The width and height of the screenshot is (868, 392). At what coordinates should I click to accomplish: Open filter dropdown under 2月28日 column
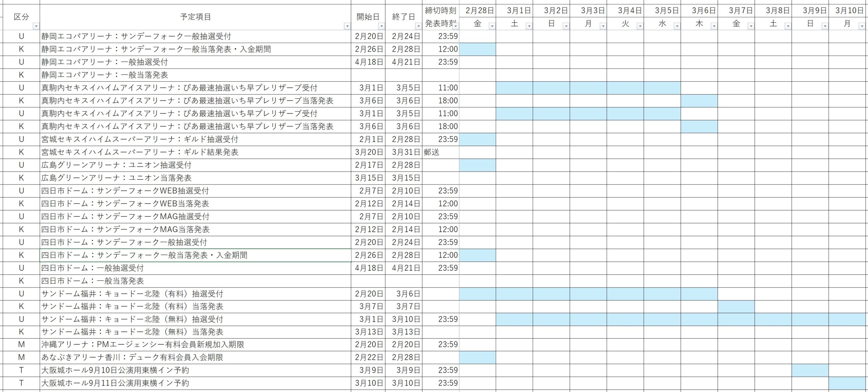click(x=492, y=26)
